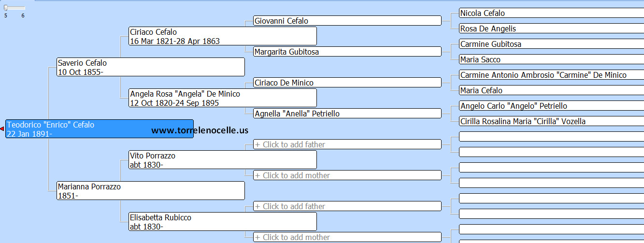Choose Ciriaco Cefalo born 16 Mar 1821

pyautogui.click(x=222, y=36)
